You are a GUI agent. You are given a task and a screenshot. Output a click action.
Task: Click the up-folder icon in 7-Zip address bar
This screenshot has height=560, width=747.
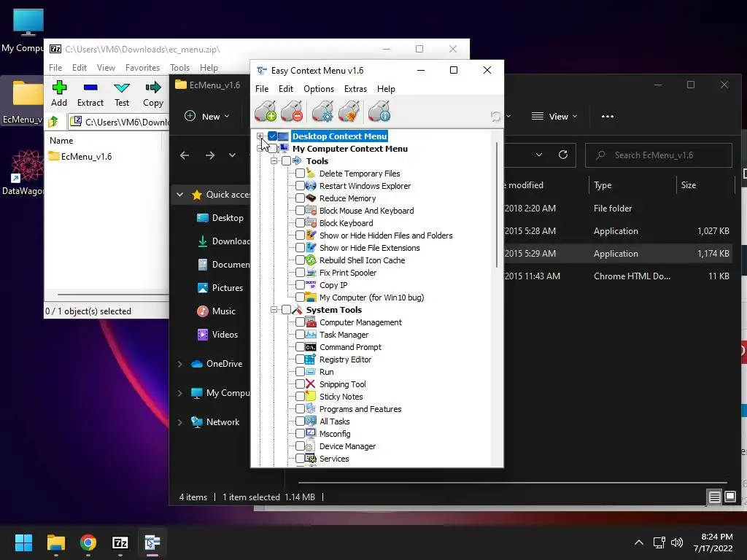click(53, 122)
